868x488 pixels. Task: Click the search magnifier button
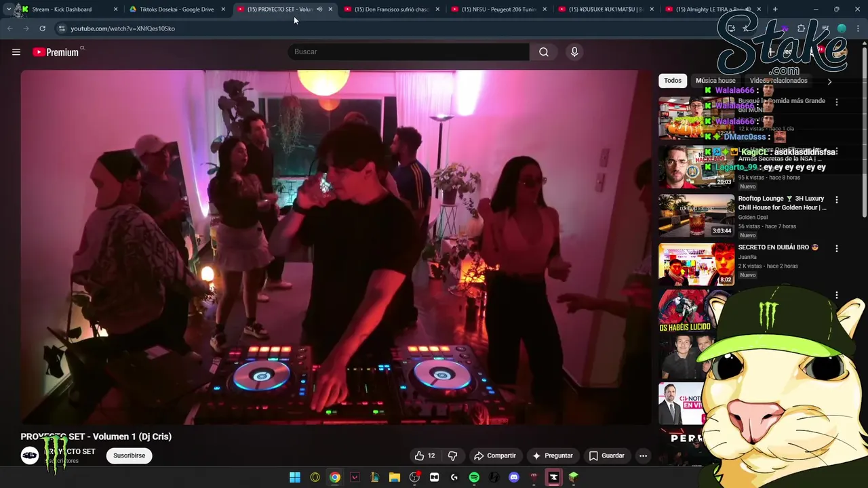click(x=544, y=52)
